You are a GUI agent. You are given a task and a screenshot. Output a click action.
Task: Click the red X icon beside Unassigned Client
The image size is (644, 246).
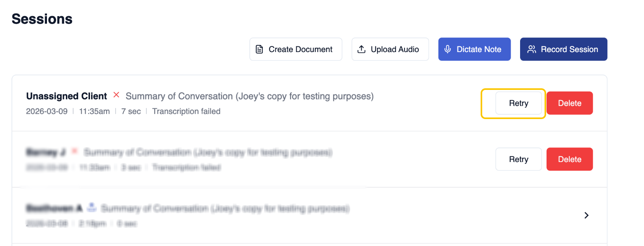coord(116,95)
